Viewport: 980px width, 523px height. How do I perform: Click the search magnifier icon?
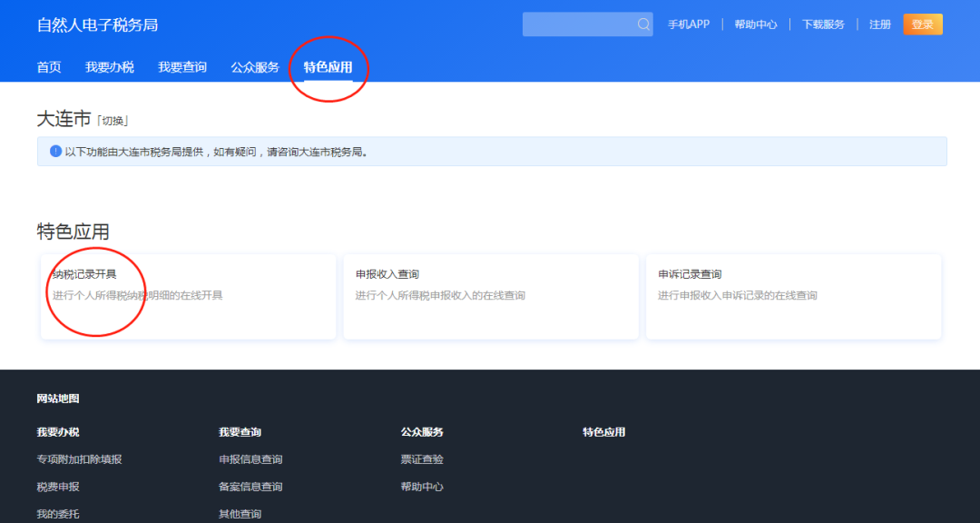point(642,25)
